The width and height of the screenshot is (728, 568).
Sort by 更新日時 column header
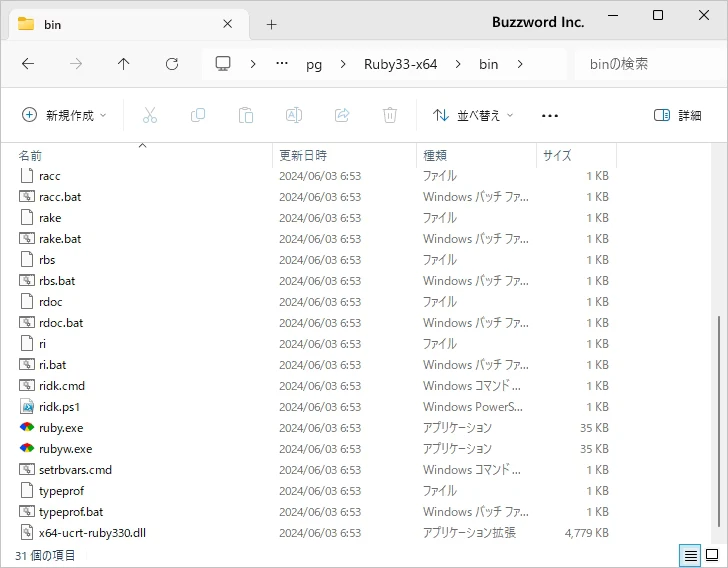(x=303, y=155)
